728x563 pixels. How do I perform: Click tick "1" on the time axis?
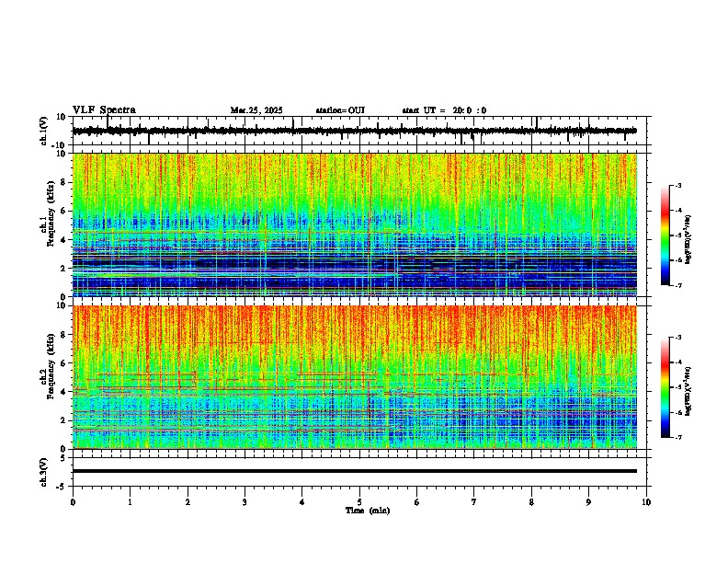(x=130, y=502)
